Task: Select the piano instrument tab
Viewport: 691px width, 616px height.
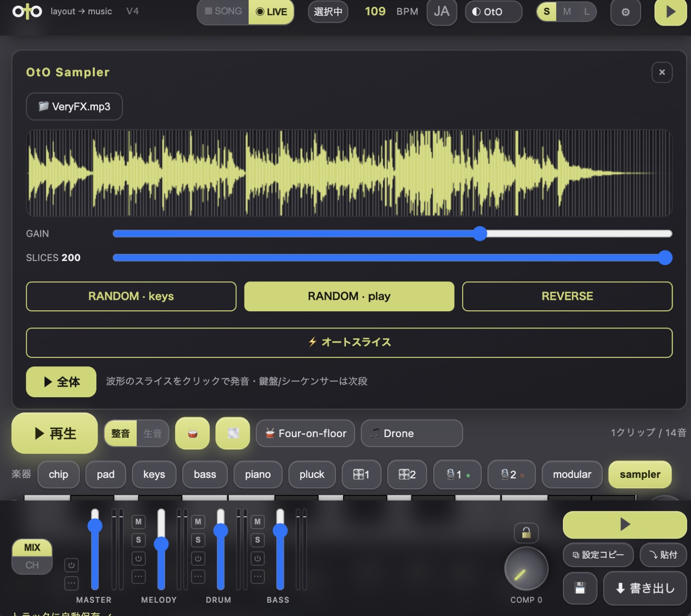Action: tap(258, 475)
